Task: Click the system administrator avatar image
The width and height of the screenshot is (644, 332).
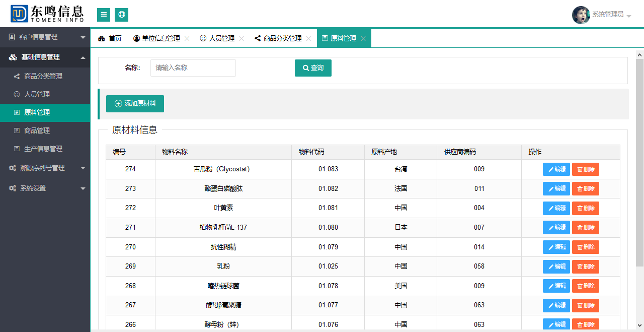Action: pyautogui.click(x=581, y=15)
